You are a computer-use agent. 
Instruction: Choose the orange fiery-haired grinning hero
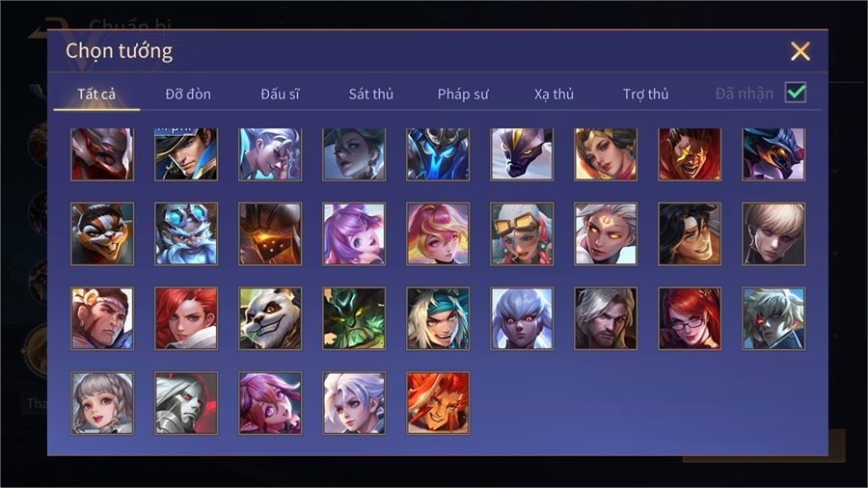coord(438,403)
